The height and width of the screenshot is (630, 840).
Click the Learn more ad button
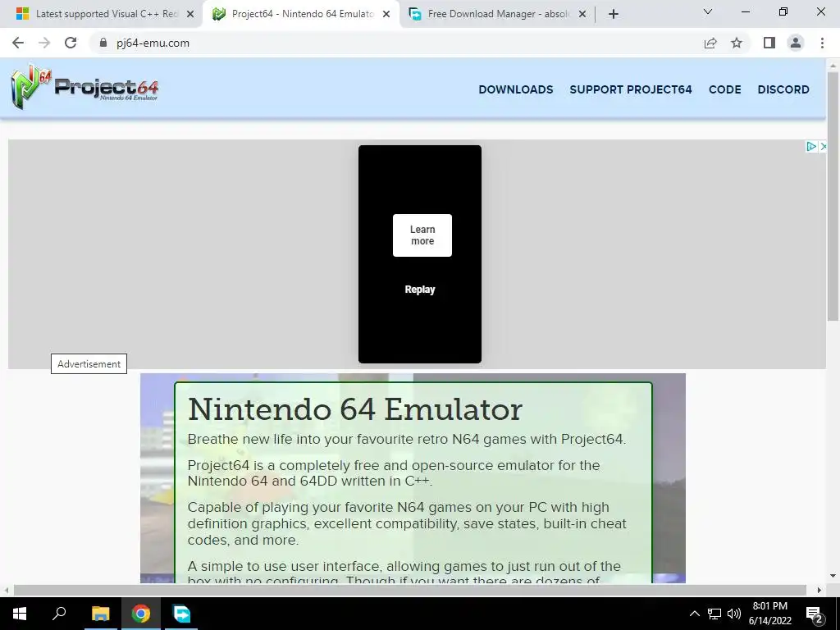[422, 235]
